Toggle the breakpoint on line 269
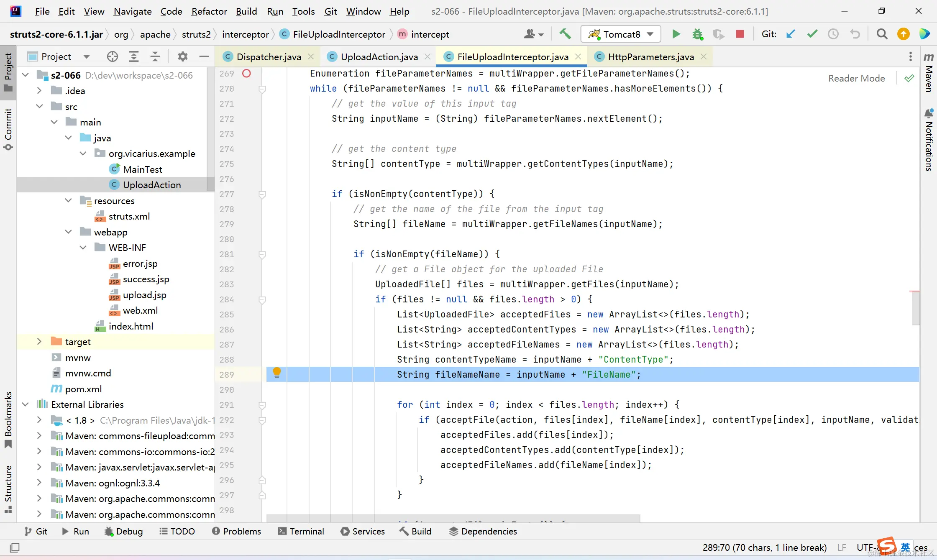937x560 pixels. [246, 74]
